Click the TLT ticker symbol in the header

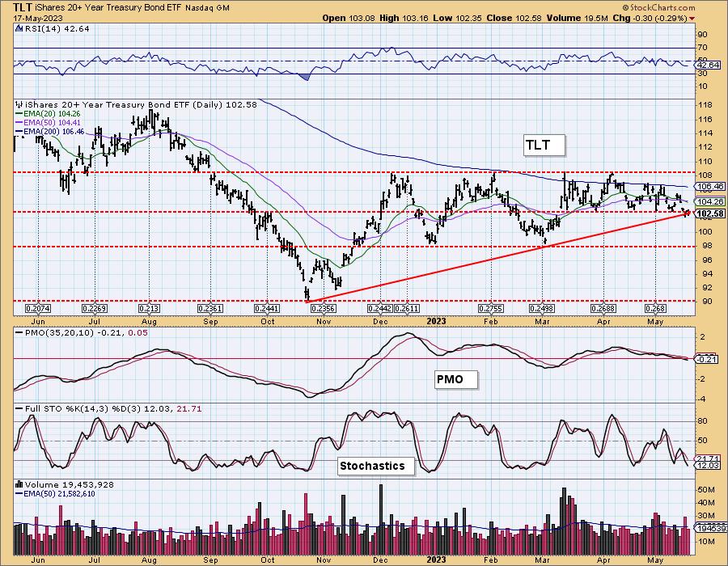[x=23, y=7]
